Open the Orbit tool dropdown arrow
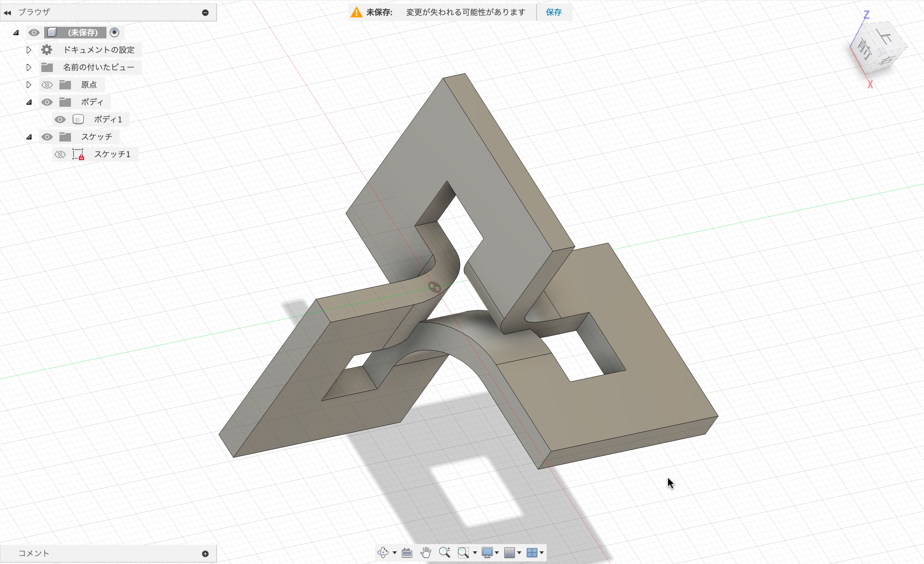The image size is (924, 564). click(395, 552)
